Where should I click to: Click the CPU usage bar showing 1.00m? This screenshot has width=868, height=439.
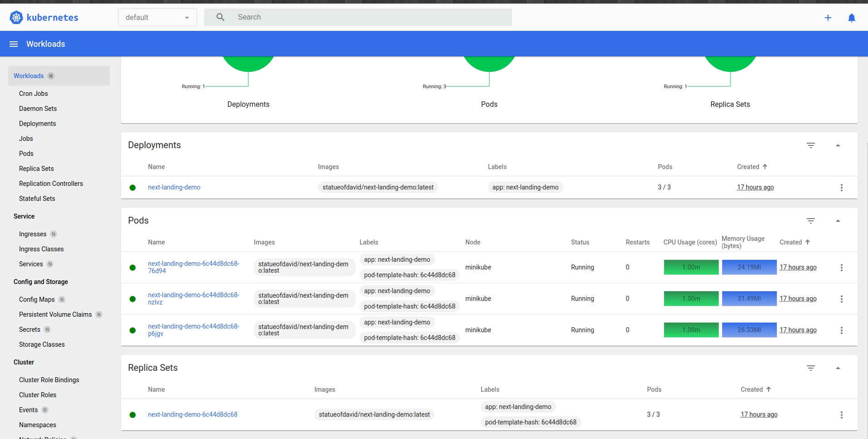[690, 267]
